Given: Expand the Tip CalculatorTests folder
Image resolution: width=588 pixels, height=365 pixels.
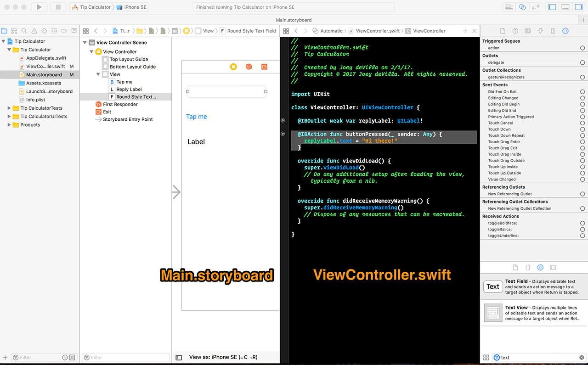Looking at the screenshot, I should point(10,108).
